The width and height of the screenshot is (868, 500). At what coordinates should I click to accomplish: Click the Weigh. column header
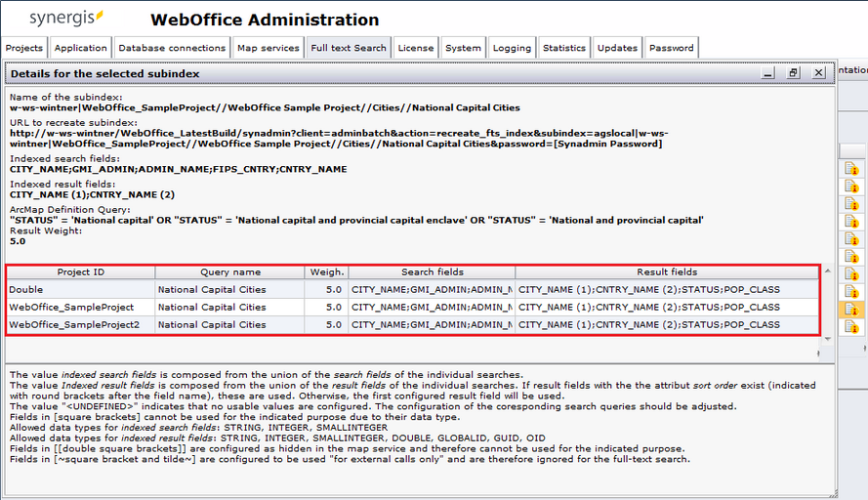coord(327,271)
